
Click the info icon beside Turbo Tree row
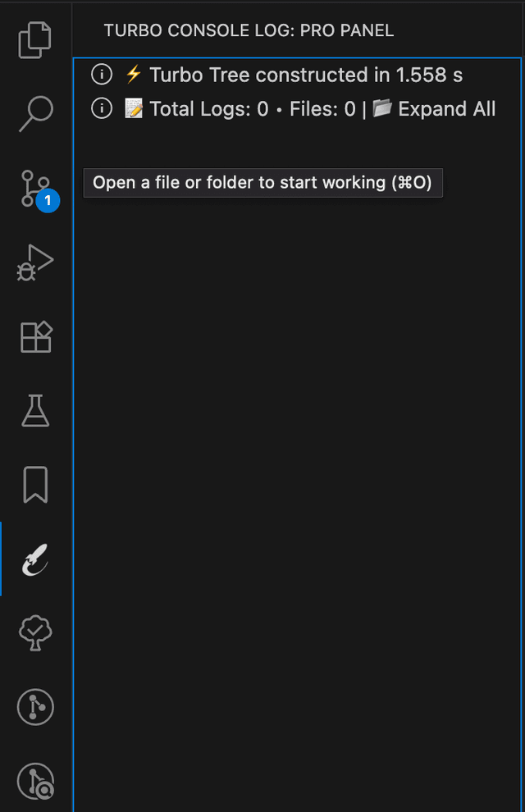[101, 75]
